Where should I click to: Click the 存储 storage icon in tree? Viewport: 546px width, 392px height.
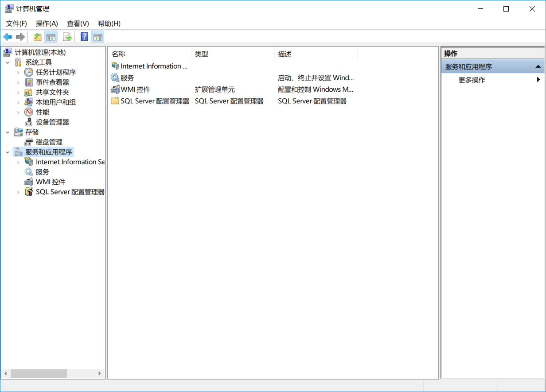[x=18, y=132]
